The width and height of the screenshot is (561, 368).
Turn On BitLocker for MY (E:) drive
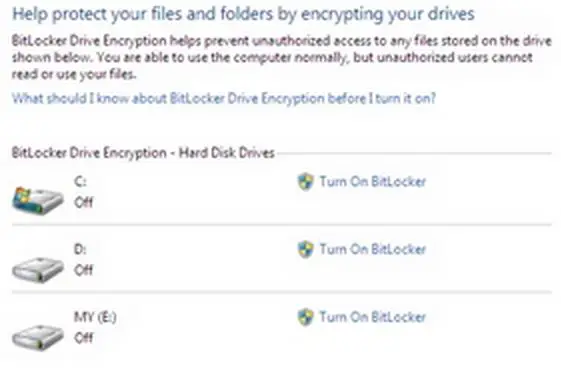tap(372, 317)
